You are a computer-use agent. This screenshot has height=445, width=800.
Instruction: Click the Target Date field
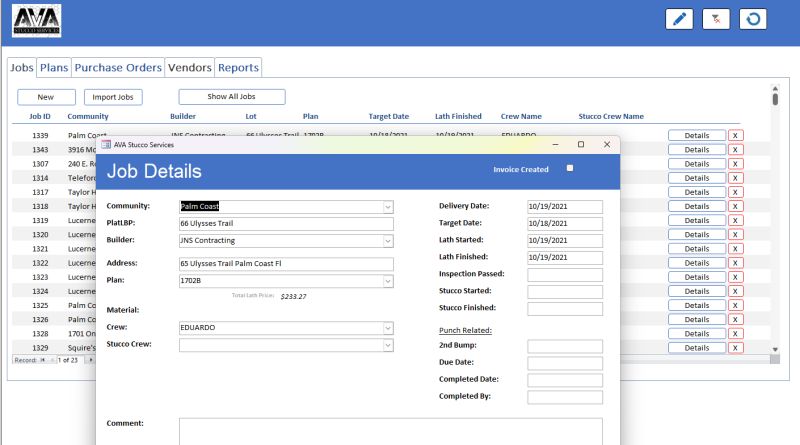565,224
